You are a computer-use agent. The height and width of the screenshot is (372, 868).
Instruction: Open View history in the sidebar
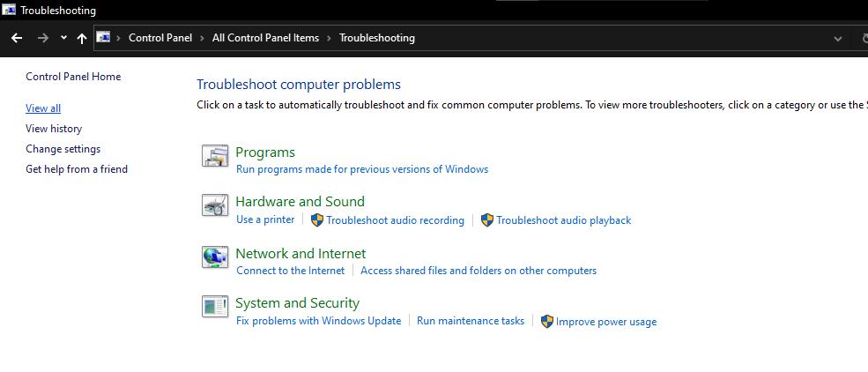[x=54, y=129]
